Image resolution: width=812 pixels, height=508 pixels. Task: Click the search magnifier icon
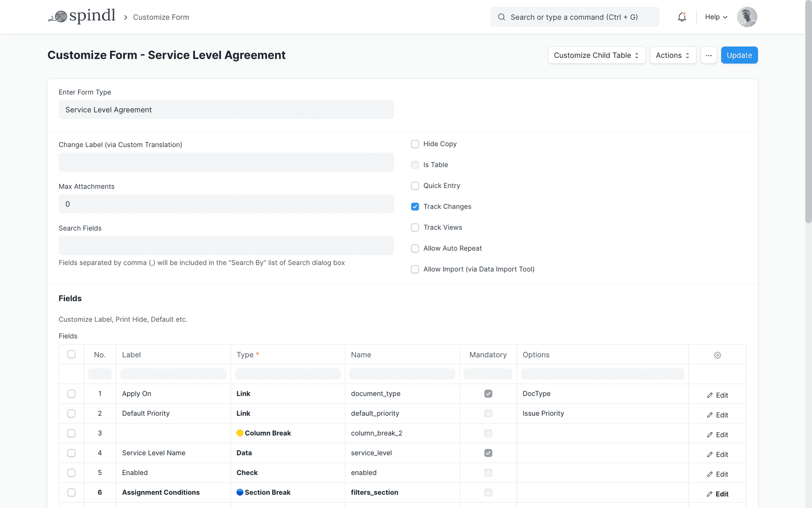(501, 17)
